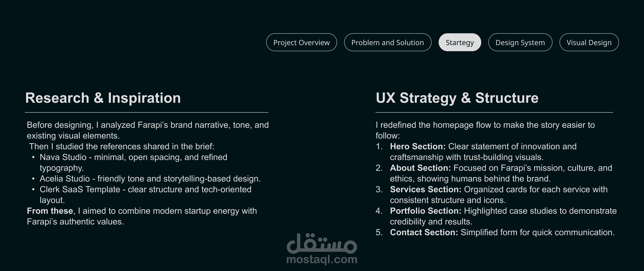
Task: Switch to Problem and Solution tab
Action: click(x=387, y=42)
